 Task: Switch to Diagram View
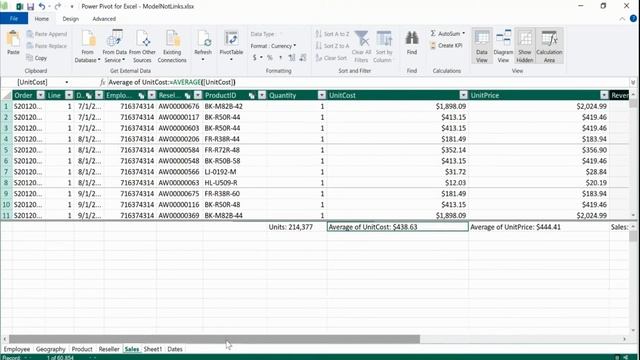[x=503, y=46]
